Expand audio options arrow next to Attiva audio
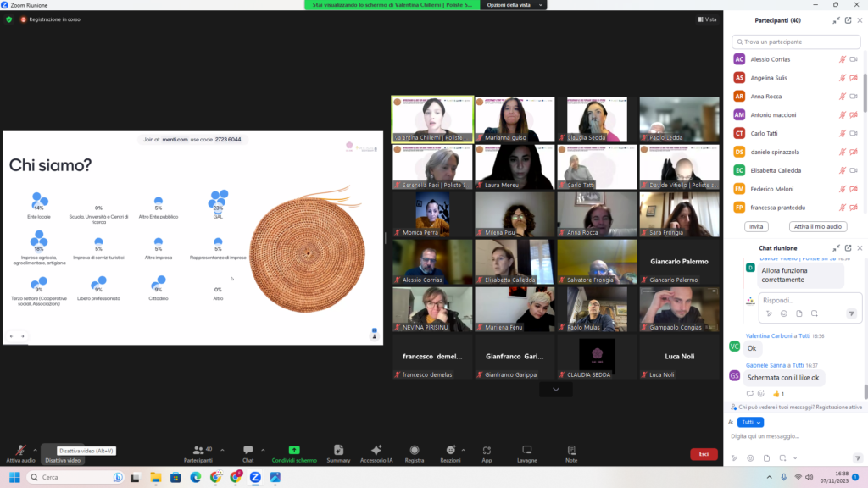Screen dimensions: 868x488 point(35,450)
